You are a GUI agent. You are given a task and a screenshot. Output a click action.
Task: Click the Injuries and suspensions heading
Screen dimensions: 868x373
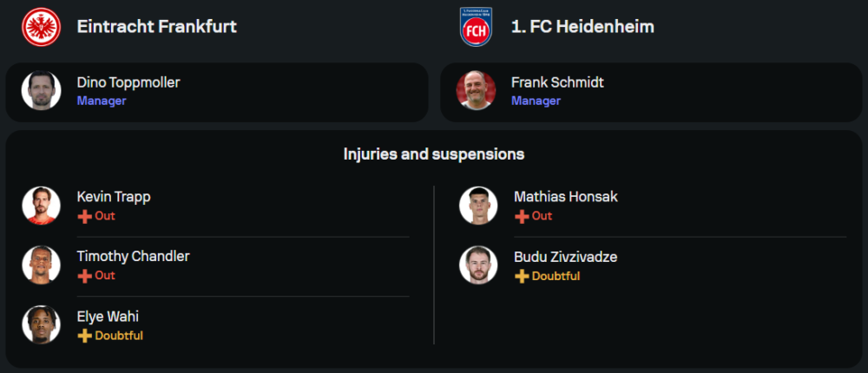[434, 154]
